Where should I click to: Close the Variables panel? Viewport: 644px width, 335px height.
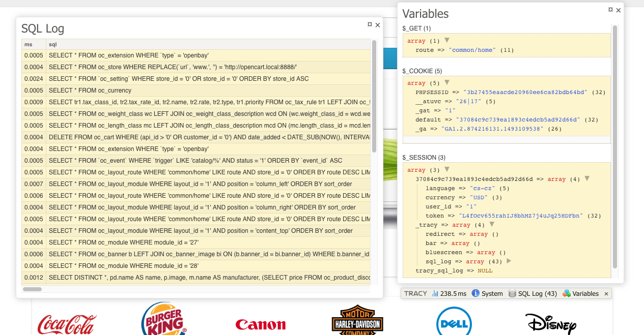click(619, 10)
